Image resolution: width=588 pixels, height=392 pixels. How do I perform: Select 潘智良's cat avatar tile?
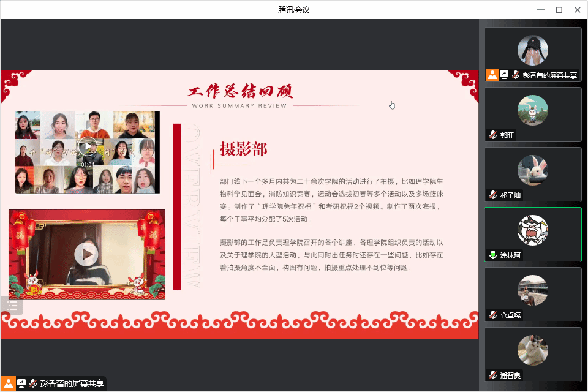click(532, 350)
